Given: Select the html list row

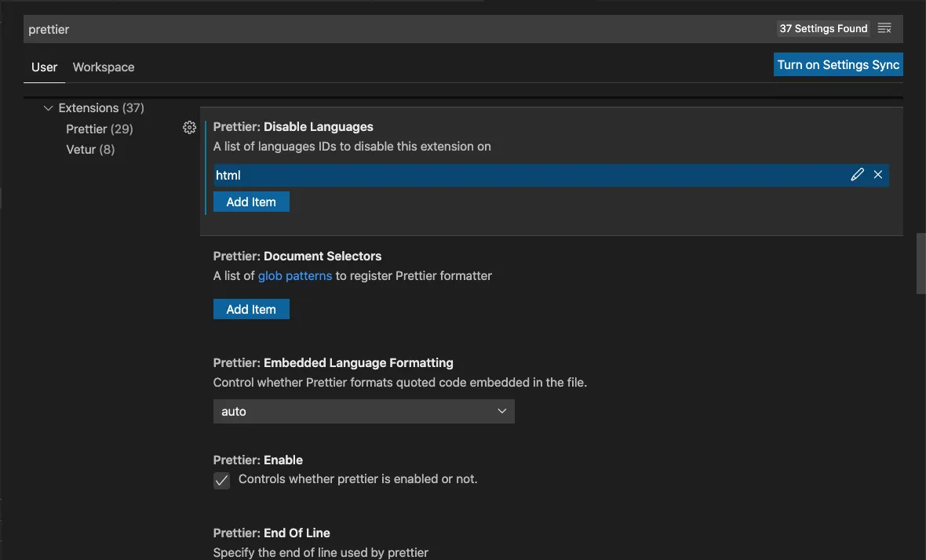Looking at the screenshot, I should click(x=551, y=175).
